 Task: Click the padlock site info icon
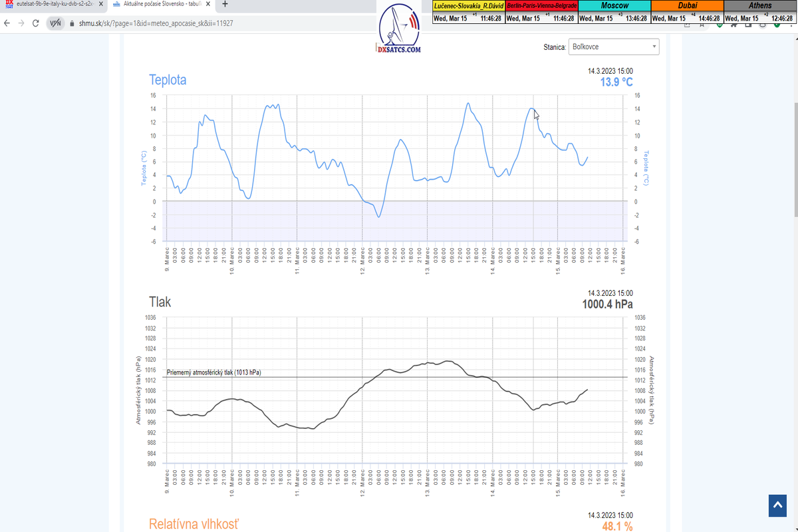(72, 23)
